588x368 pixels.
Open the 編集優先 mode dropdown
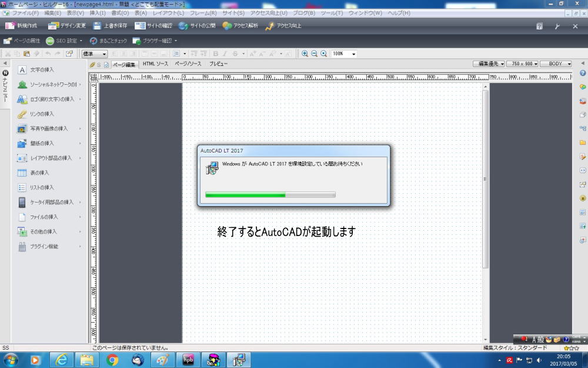pyautogui.click(x=489, y=64)
